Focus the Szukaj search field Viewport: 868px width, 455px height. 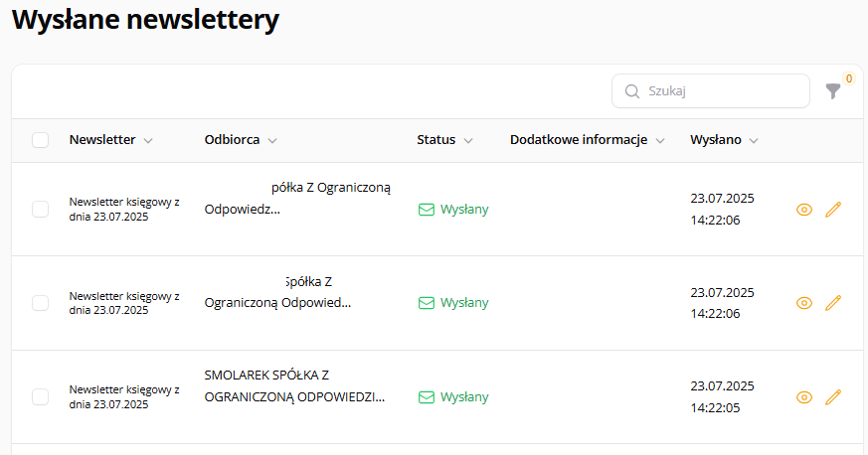[711, 91]
